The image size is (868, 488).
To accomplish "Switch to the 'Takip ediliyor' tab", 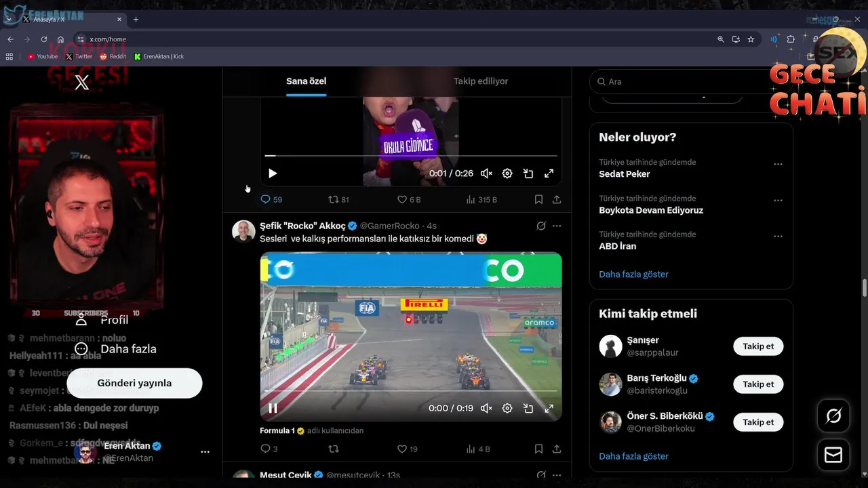I will click(x=481, y=81).
